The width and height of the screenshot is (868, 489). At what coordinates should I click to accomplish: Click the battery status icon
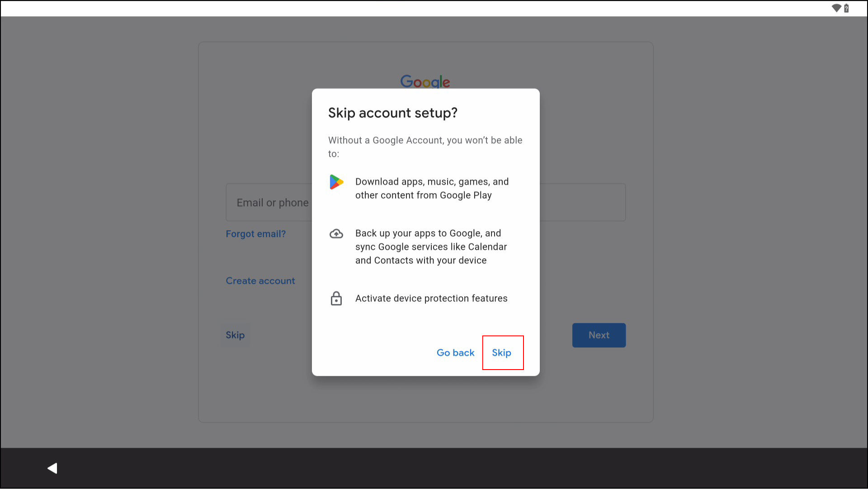(x=846, y=8)
